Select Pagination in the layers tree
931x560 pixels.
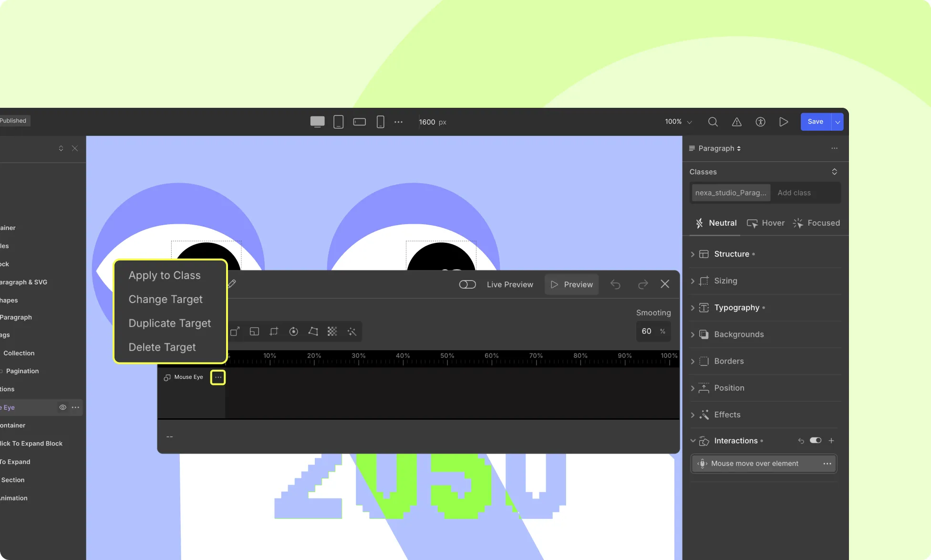(22, 371)
